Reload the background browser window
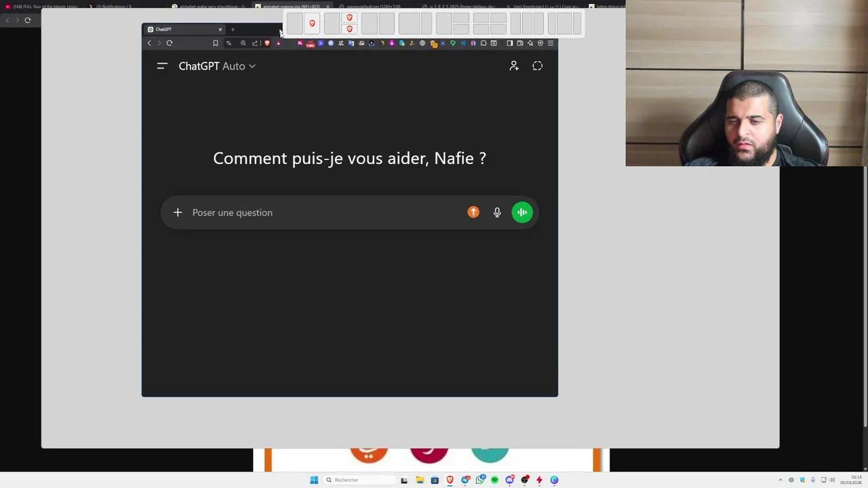 pyautogui.click(x=28, y=20)
